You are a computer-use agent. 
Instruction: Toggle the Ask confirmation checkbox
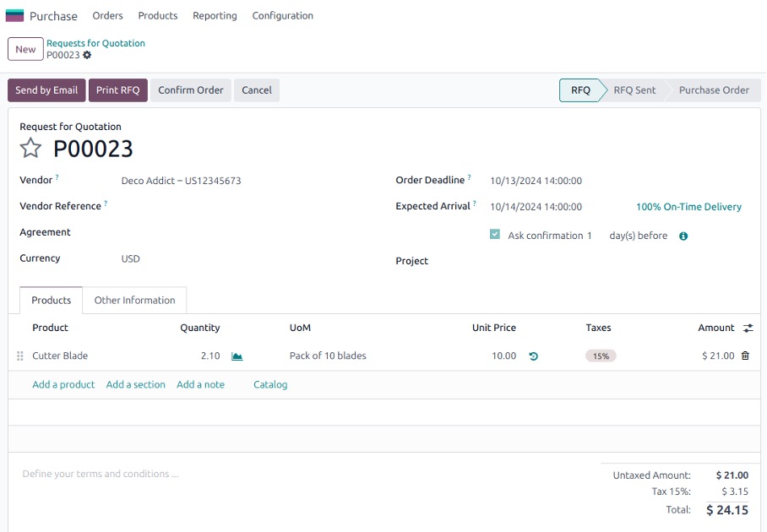tap(495, 234)
